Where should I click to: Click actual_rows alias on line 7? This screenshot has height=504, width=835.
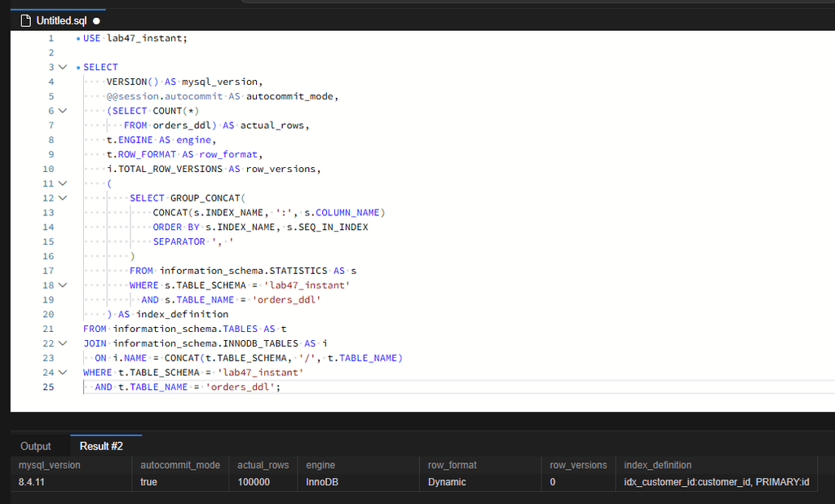[272, 126]
